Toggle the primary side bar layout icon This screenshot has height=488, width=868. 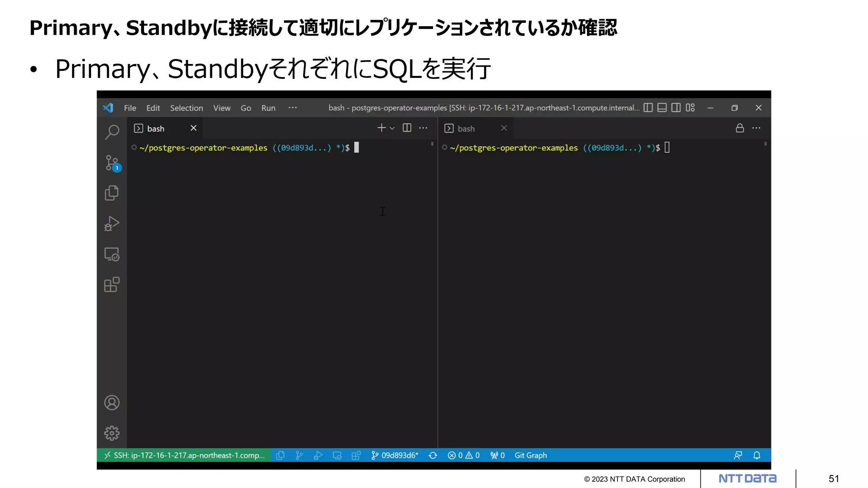[x=648, y=108]
